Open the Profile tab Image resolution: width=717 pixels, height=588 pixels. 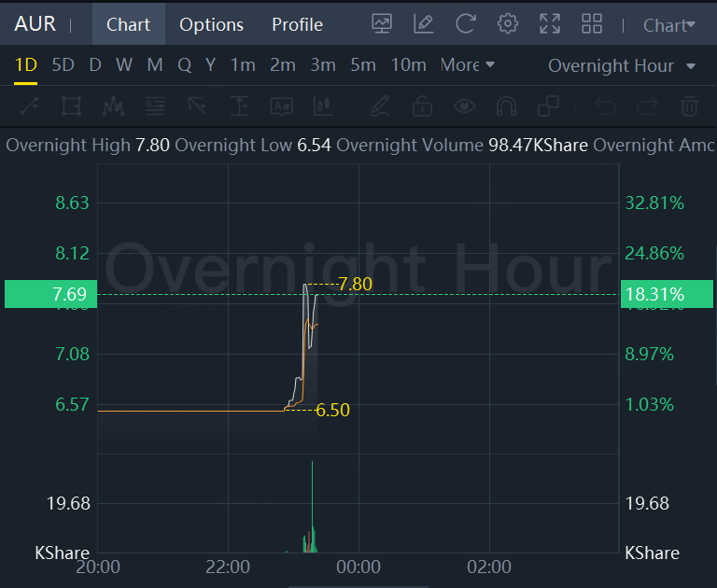click(297, 24)
